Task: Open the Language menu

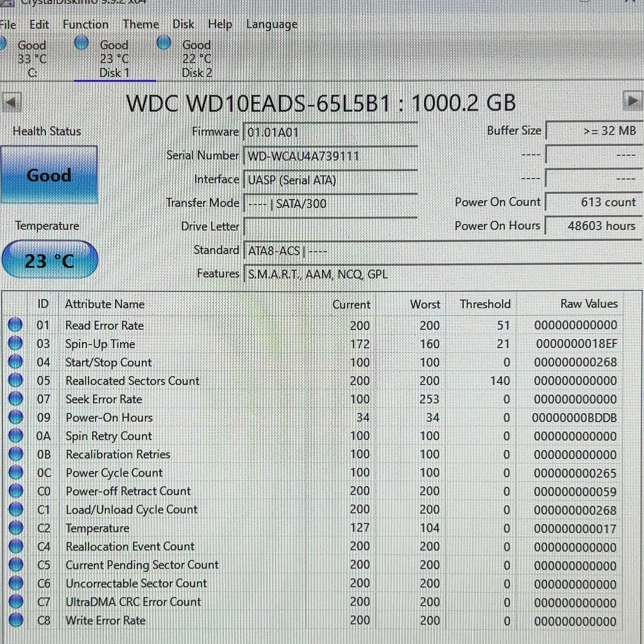Action: 272,25
